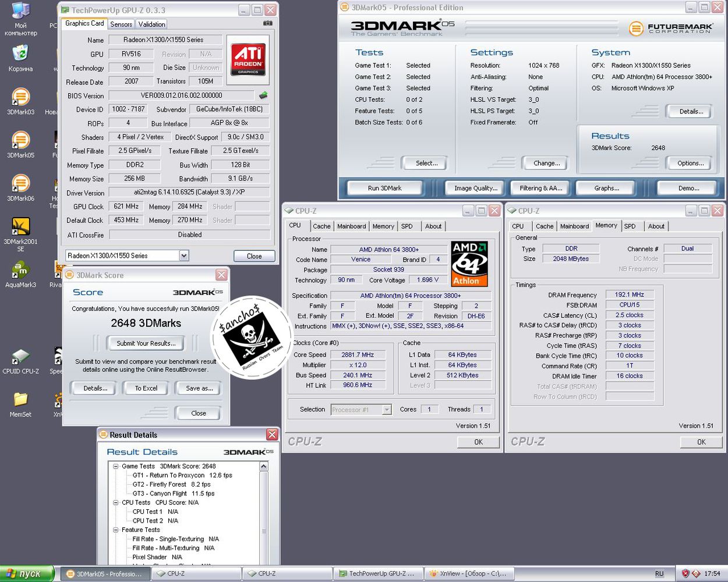728x582 pixels.
Task: Launch the 3DMark2001 SE desktop icon
Action: click(20, 233)
